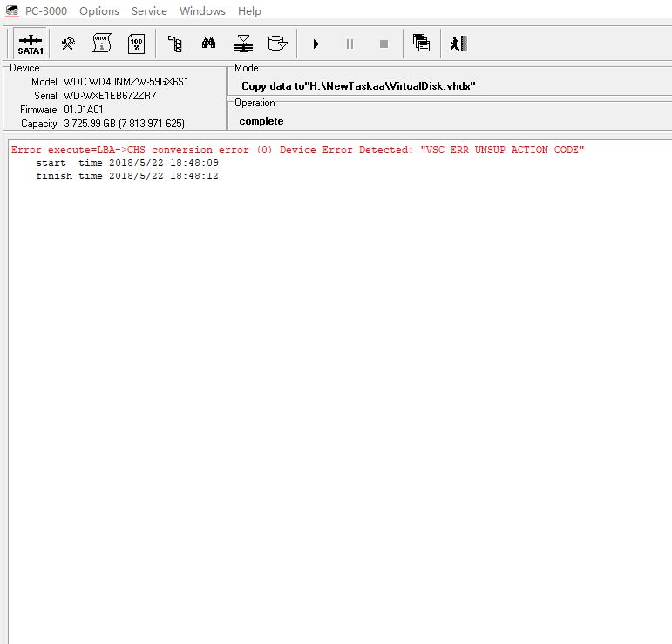Open the 100% page icon
The image size is (672, 644).
136,44
